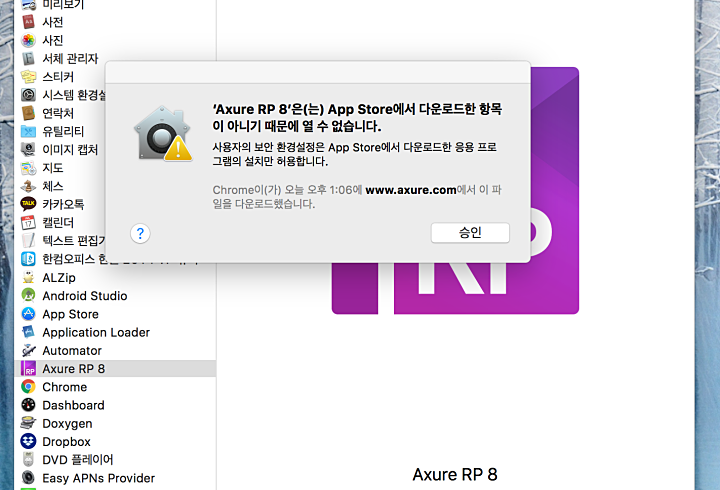Click the Axure RP 8 row text in the list
The height and width of the screenshot is (490, 720).
[x=74, y=369]
